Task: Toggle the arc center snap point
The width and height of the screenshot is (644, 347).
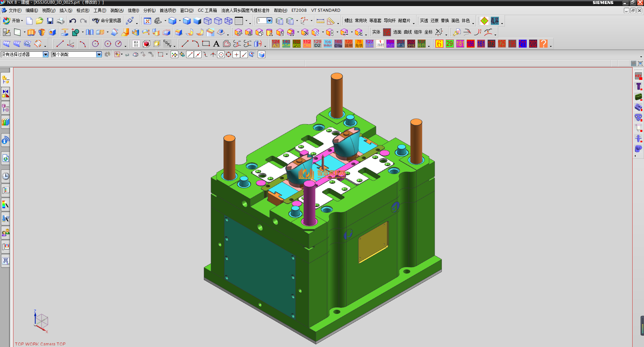Action: (221, 55)
